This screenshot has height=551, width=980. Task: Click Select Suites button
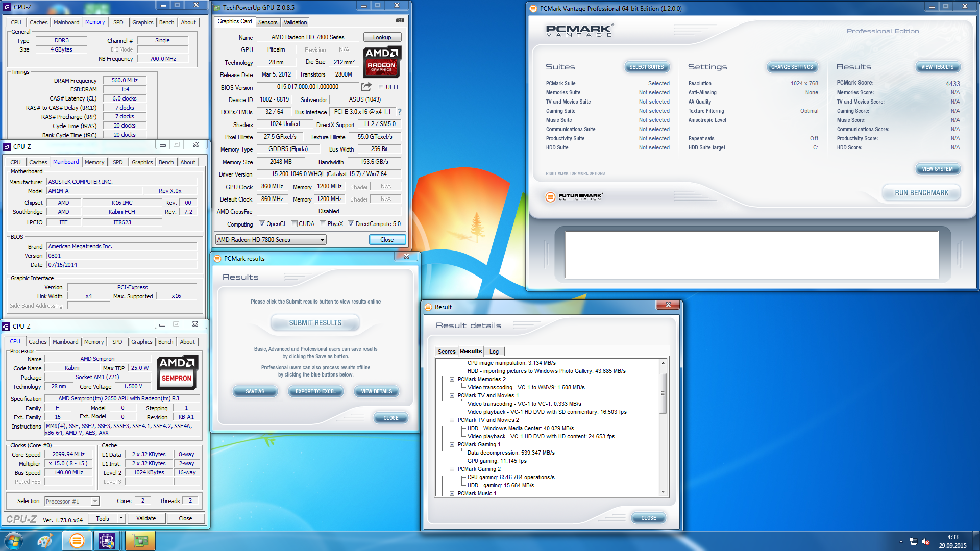coord(646,67)
